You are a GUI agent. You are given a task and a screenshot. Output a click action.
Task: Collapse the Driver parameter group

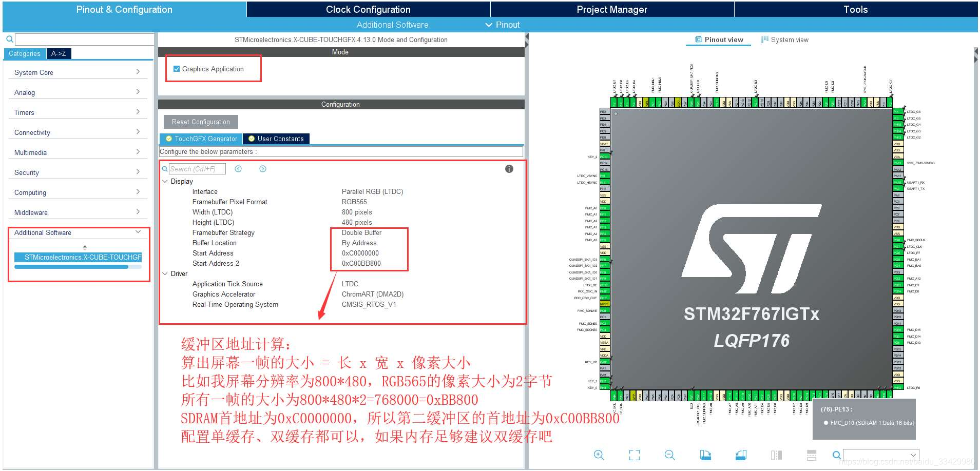click(165, 273)
